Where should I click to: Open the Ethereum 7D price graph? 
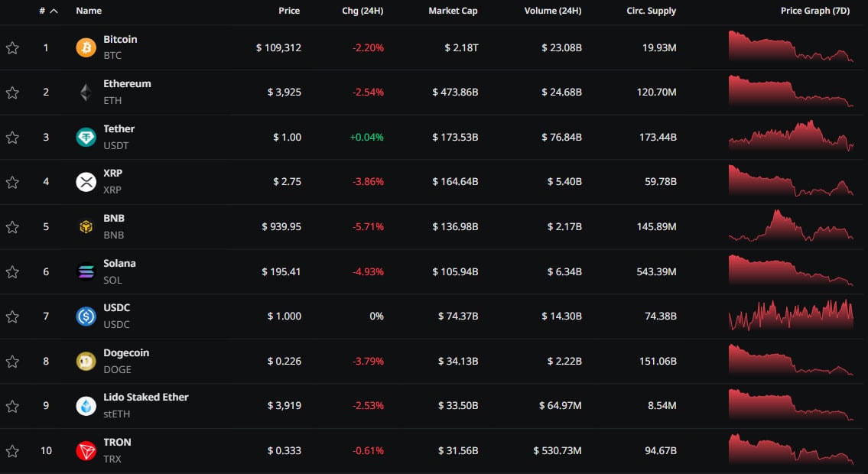coord(791,92)
